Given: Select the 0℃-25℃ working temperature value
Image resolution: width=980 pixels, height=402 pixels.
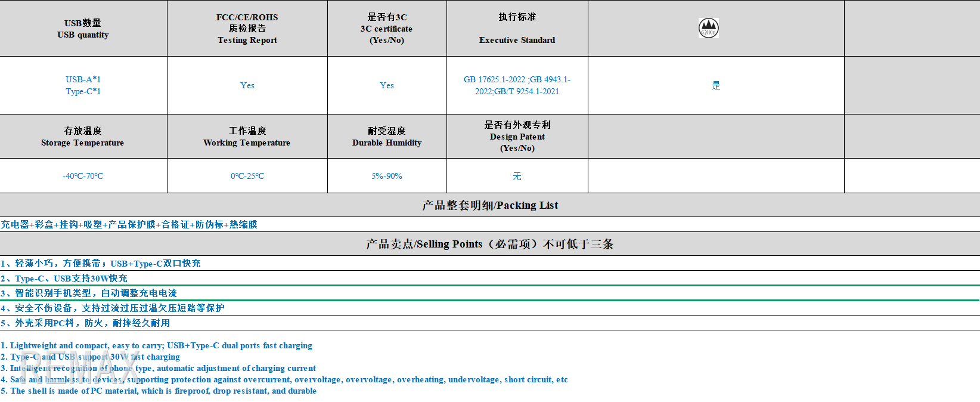Looking at the screenshot, I should 247,176.
